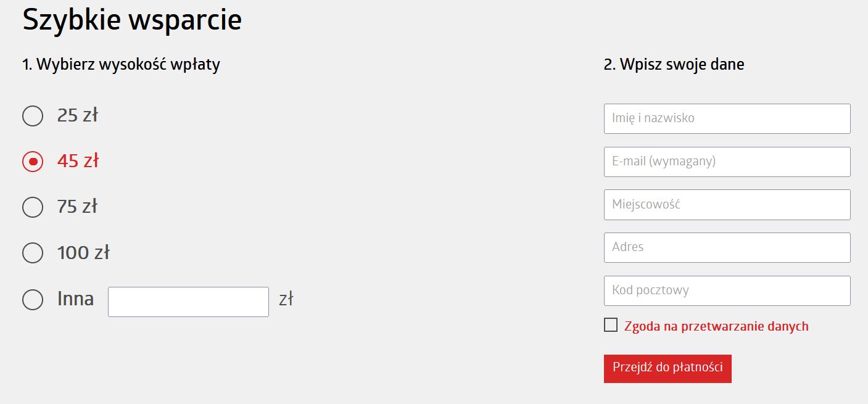Click the Kod pocztowy field
868x404 pixels.
tap(727, 291)
